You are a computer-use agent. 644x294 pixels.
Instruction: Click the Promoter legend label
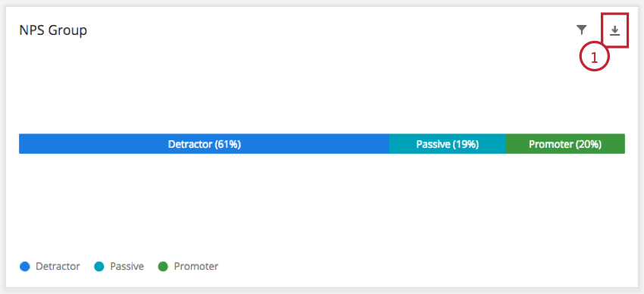196,267
